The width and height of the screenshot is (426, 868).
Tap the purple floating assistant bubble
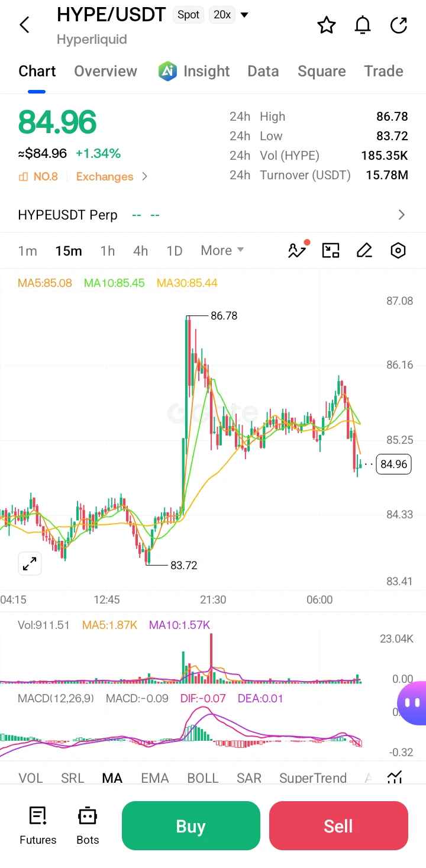(412, 703)
